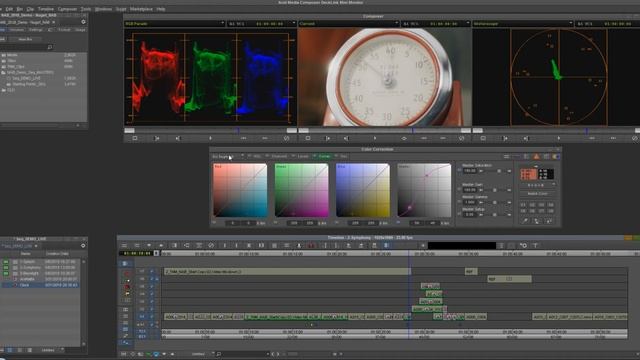Open the RGB Parade scope dropdown
Viewport: 640px width, 360px height.
(x=222, y=24)
